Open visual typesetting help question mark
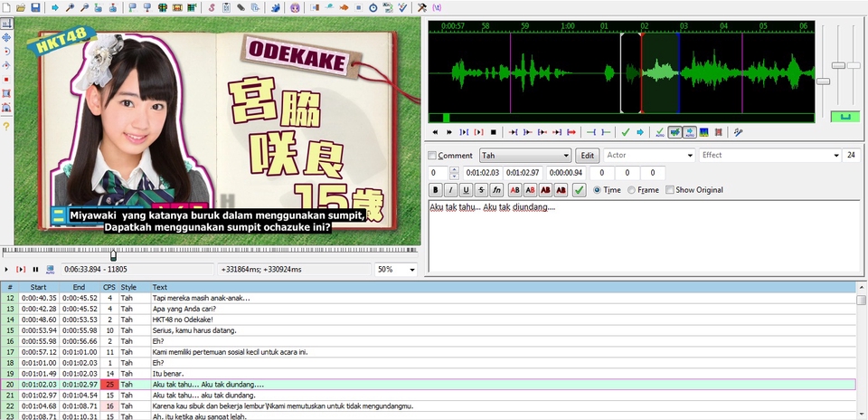 6,127
